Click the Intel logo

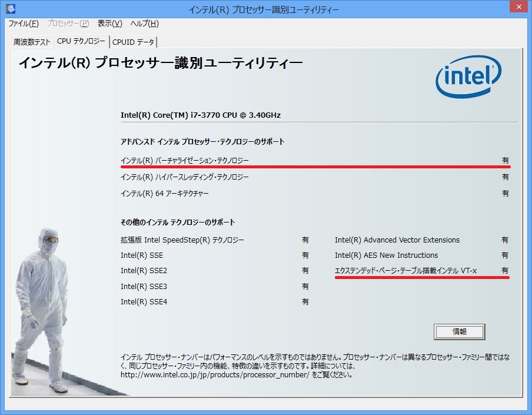coord(468,77)
